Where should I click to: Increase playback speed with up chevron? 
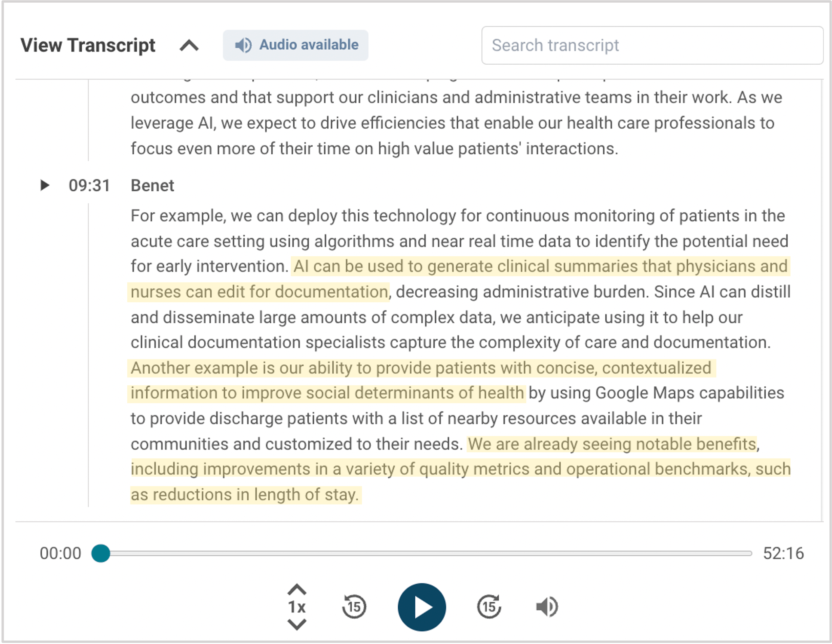click(297, 590)
